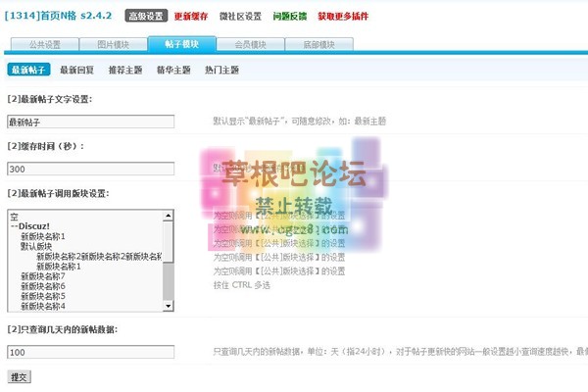Image resolution: width=588 pixels, height=392 pixels.
Task: Click forum list scroll up arrow
Action: pos(168,216)
